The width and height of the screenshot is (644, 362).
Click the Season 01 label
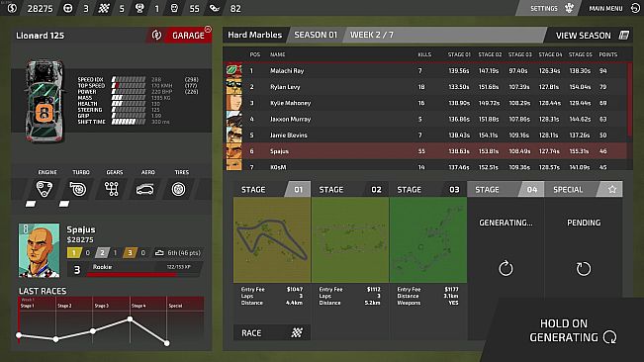coord(316,35)
